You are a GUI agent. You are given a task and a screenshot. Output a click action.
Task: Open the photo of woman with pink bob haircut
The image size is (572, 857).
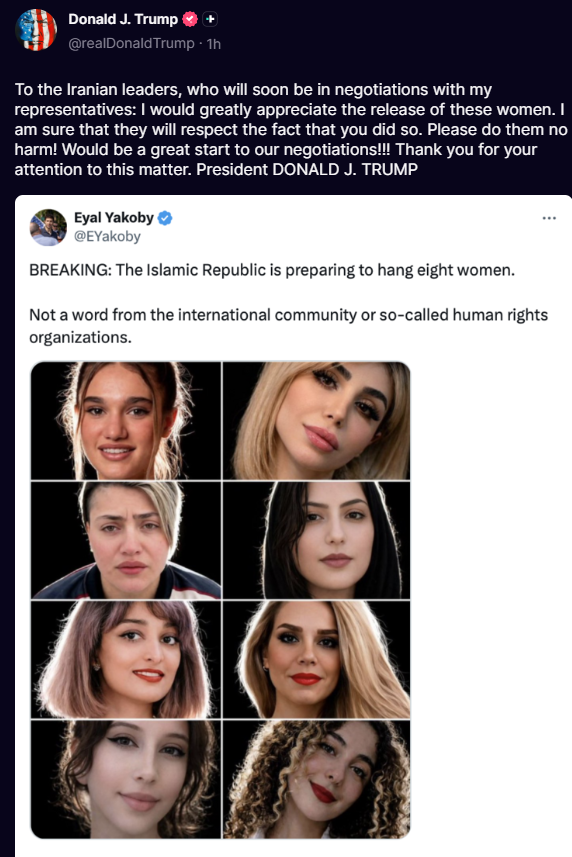tap(126, 659)
